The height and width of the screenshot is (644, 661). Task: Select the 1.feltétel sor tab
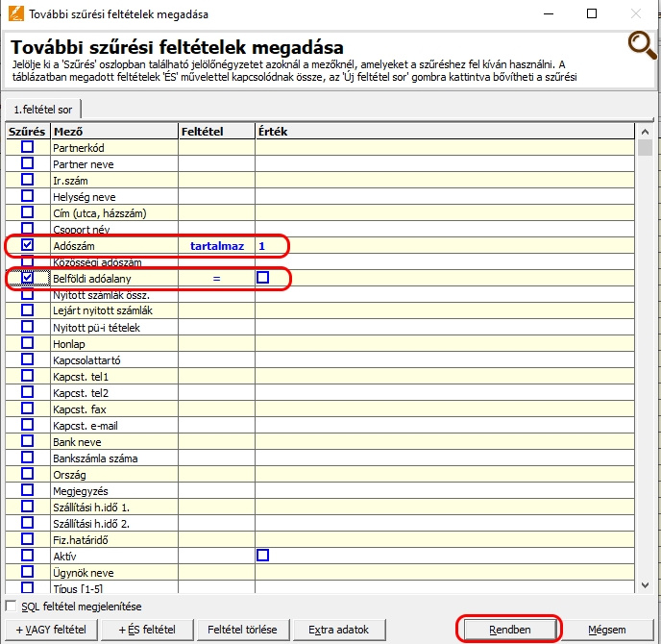tap(44, 110)
